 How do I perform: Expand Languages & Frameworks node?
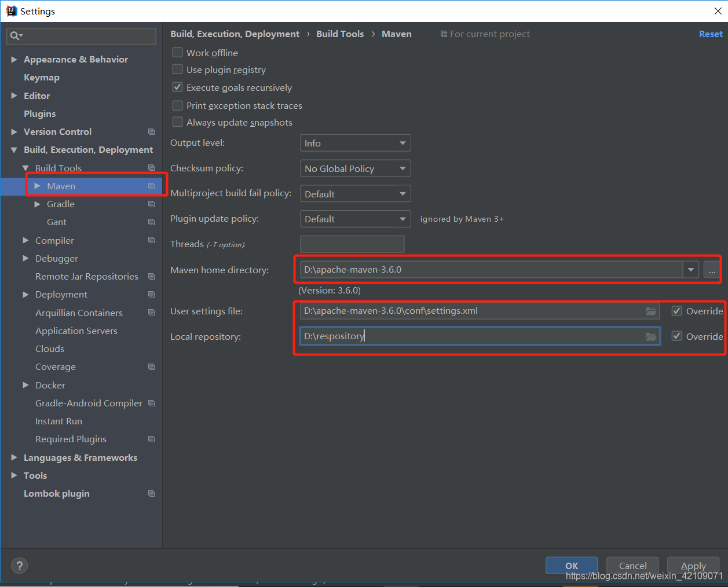[x=14, y=457]
